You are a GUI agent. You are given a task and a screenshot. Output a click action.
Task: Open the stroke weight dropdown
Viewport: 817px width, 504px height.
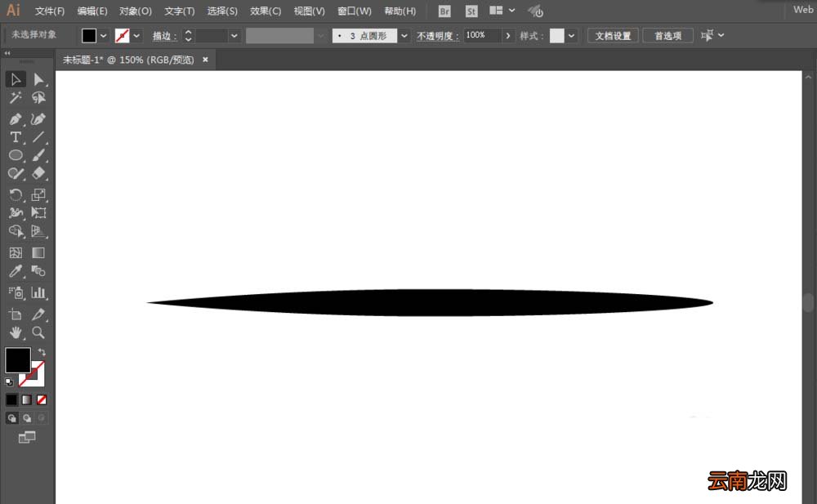point(234,36)
